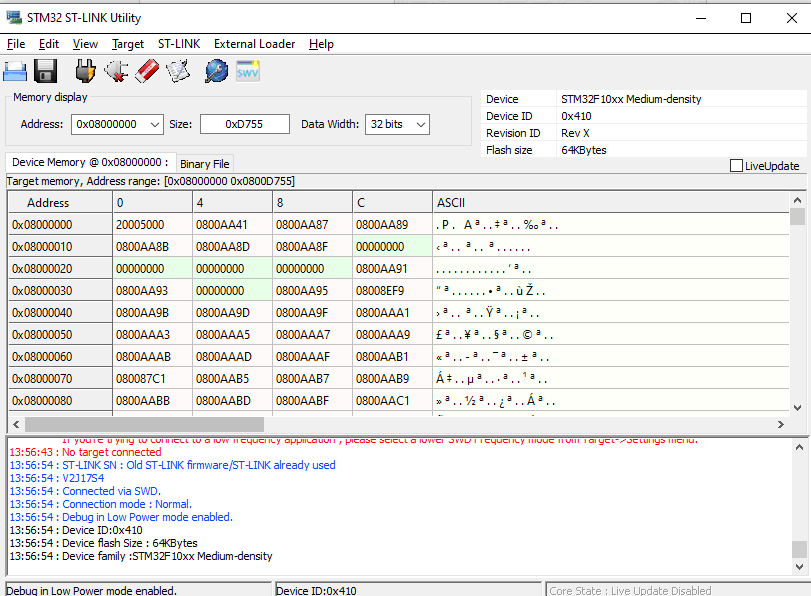The width and height of the screenshot is (811, 596).
Task: Click the log panel up scroll arrow
Action: (x=799, y=447)
